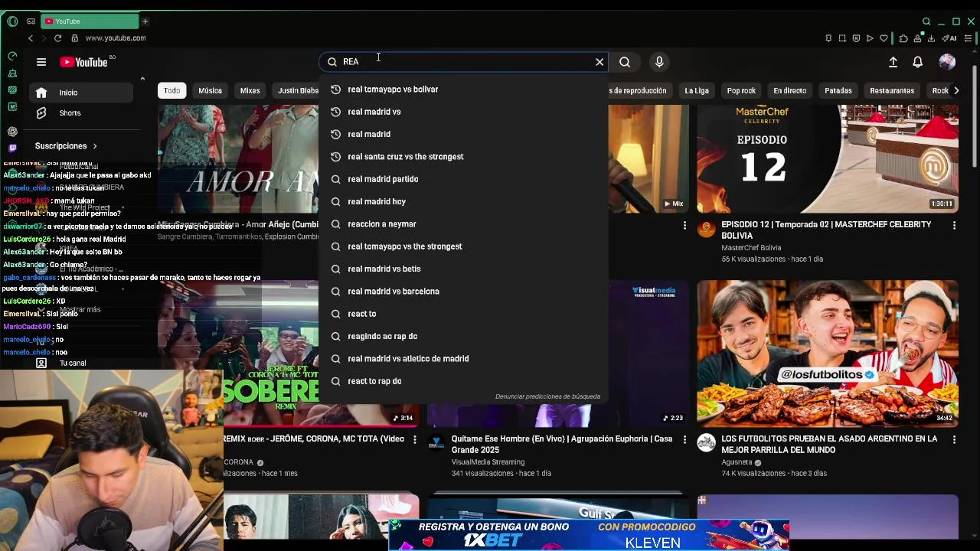The height and width of the screenshot is (551, 980).
Task: Open VisualMedia Streaming channel link
Action: pyautogui.click(x=488, y=462)
